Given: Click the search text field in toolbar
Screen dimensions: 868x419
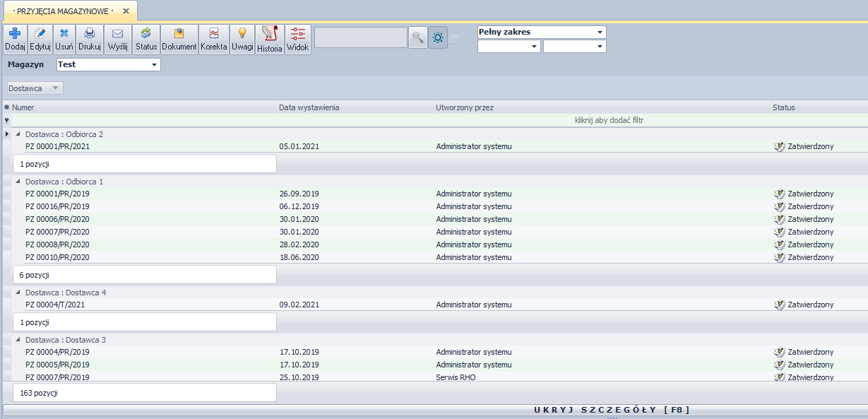Looking at the screenshot, I should (x=360, y=38).
